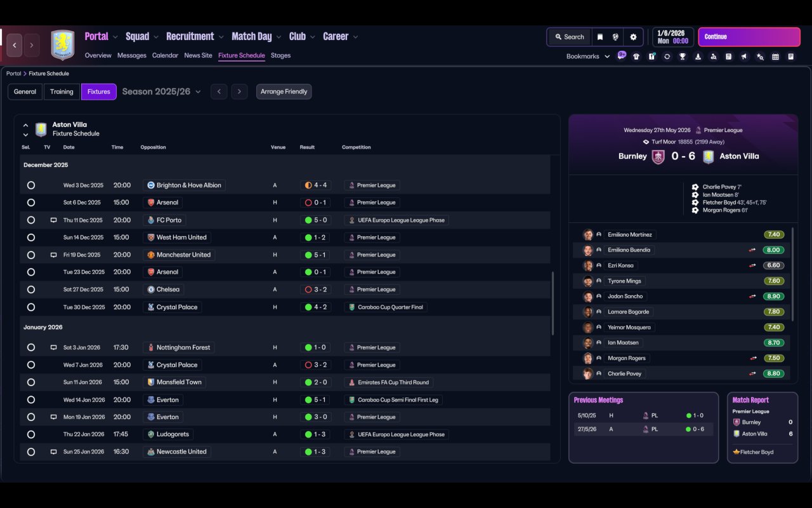
Task: Select the Chelsea fixture radio
Action: pyautogui.click(x=31, y=290)
